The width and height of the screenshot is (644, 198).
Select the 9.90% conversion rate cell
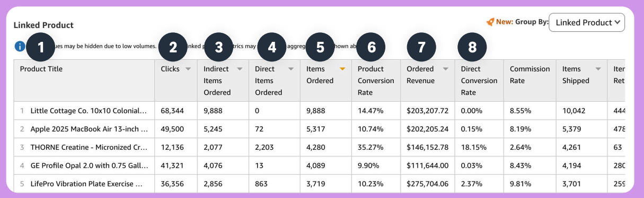pyautogui.click(x=376, y=166)
